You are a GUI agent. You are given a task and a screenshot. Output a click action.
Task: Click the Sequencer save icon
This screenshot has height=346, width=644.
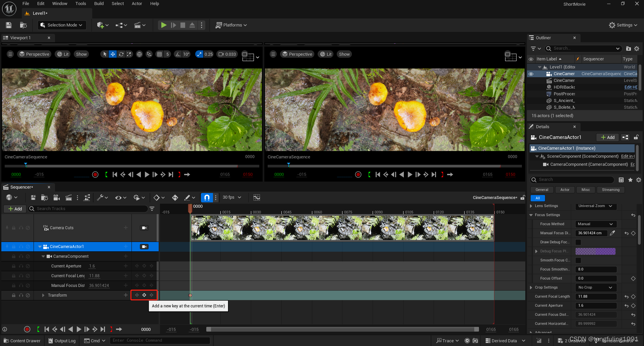pos(33,198)
